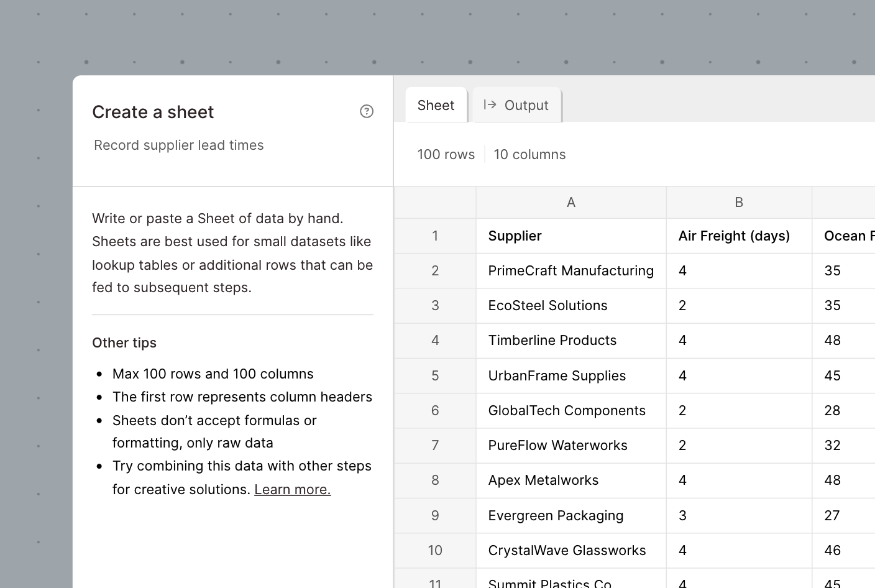Screen dimensions: 875x588
Task: Select column B header
Action: point(739,202)
